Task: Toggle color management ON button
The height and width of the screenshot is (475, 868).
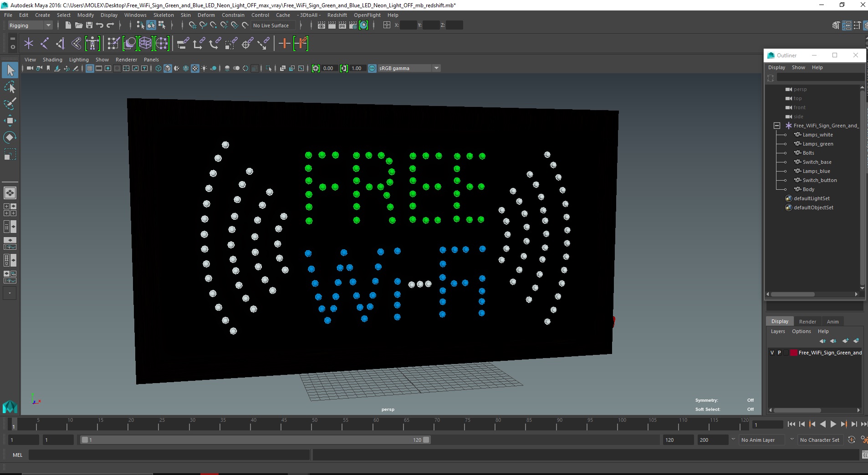Action: tap(372, 68)
